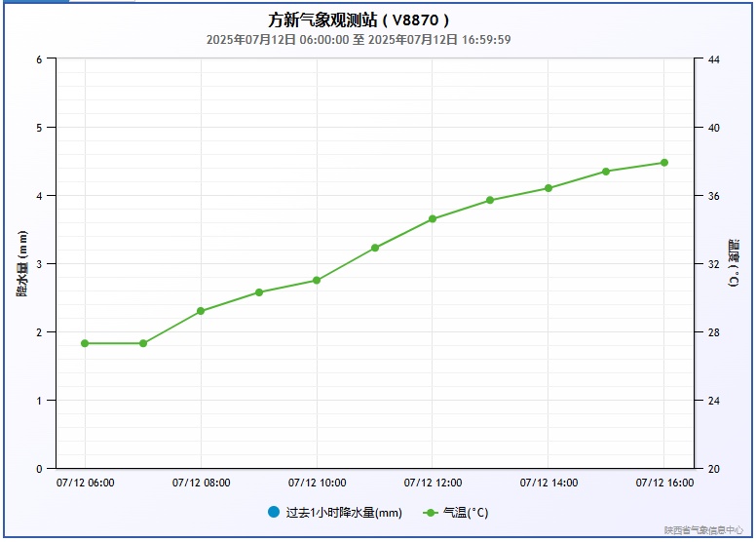Click the 6 label on the left axis
Screen dimensions: 756x542
39,59
